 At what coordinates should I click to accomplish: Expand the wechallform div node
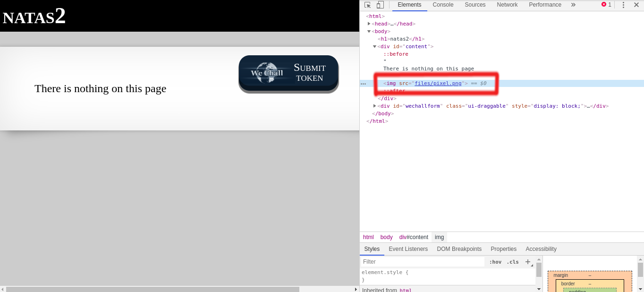[x=375, y=106]
